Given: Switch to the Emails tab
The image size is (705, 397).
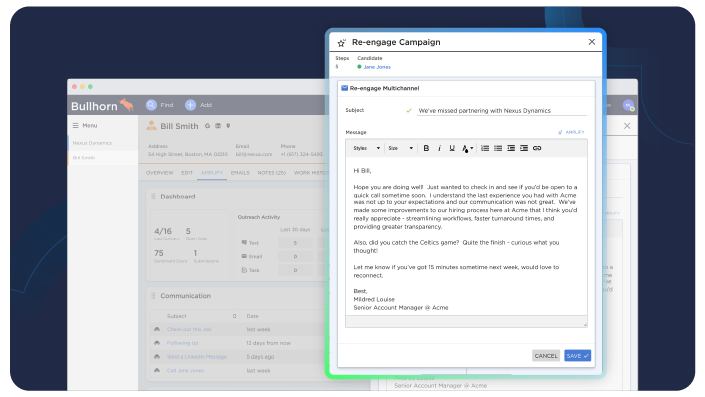Looking at the screenshot, I should click(240, 173).
